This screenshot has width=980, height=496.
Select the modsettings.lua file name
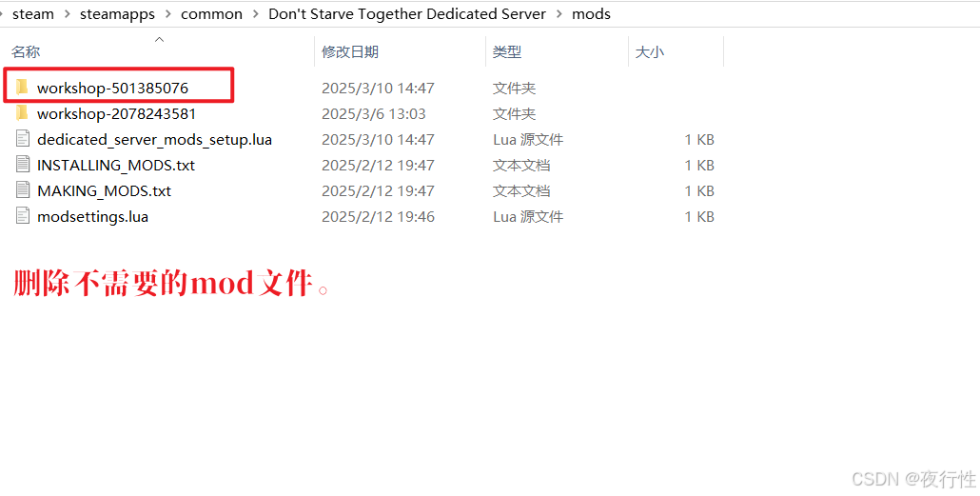coord(92,216)
